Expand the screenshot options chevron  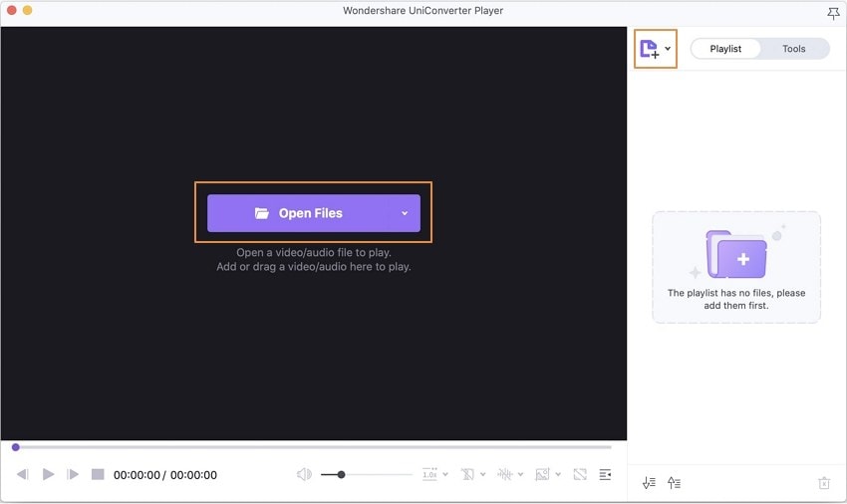pyautogui.click(x=558, y=474)
